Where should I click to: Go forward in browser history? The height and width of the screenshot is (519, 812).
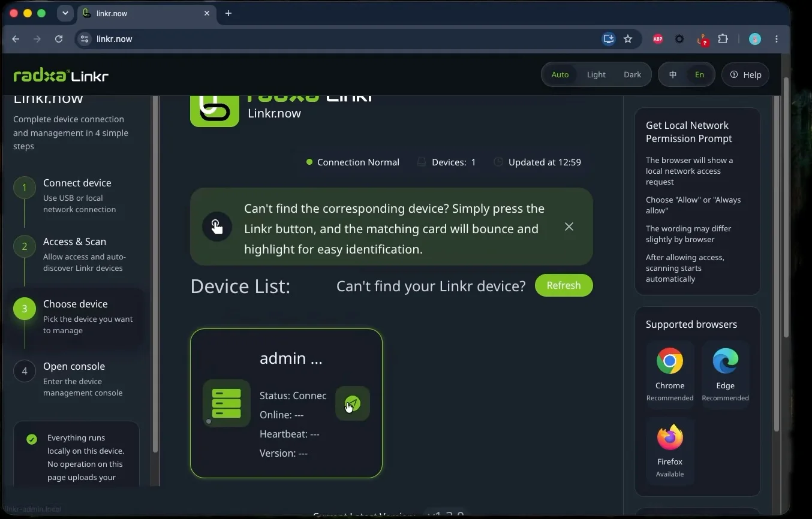tap(37, 39)
